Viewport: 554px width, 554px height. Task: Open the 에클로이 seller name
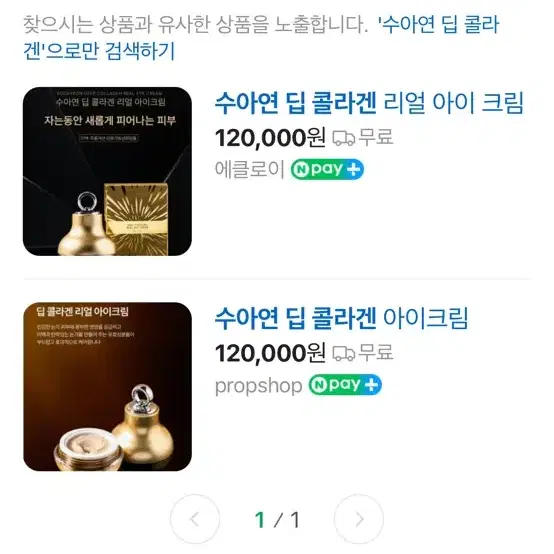click(x=249, y=169)
